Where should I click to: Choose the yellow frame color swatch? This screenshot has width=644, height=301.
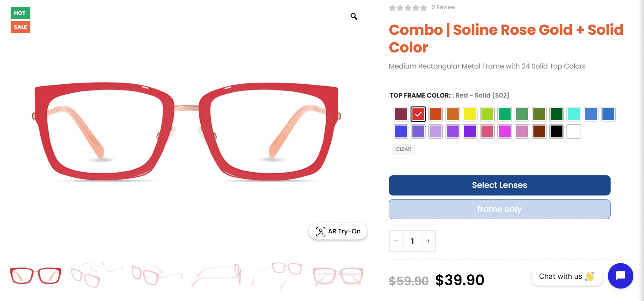click(x=470, y=114)
